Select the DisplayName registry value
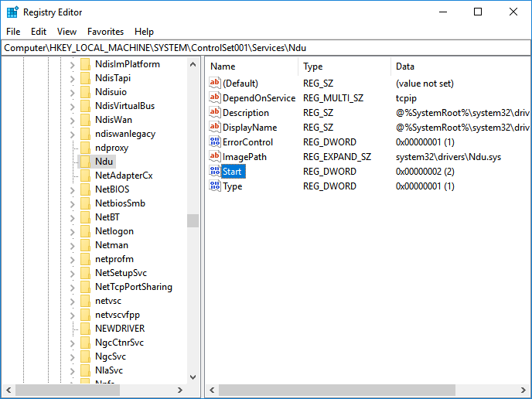This screenshot has height=399, width=532. [x=249, y=128]
